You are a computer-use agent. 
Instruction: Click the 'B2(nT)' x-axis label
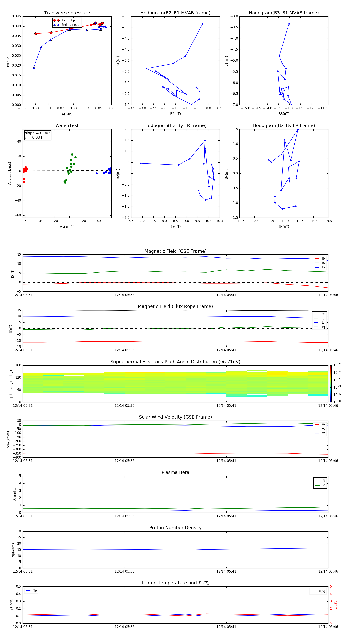click(175, 114)
